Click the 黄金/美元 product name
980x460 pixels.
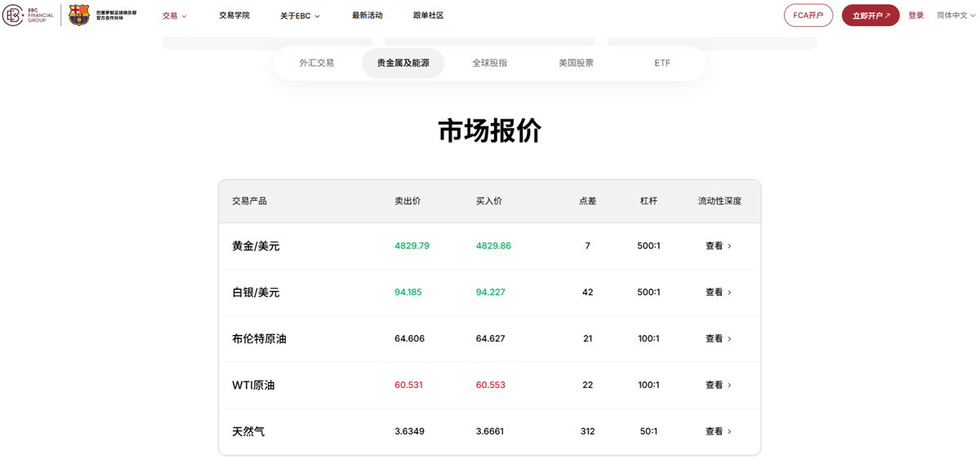[256, 246]
